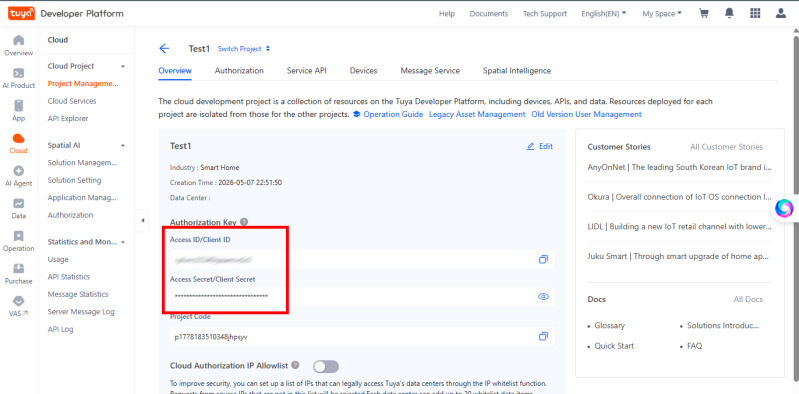799x394 pixels.
Task: Collapse Spatial AI group
Action: click(123, 145)
